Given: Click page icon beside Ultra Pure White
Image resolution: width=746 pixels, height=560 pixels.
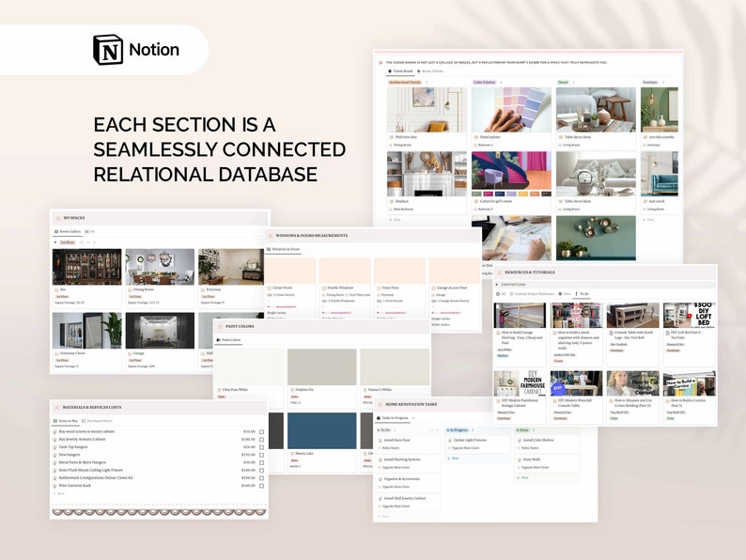Looking at the screenshot, I should [219, 390].
